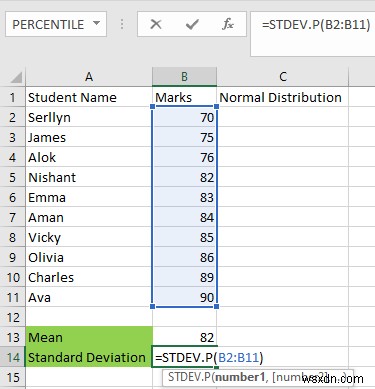Select the cell containing Aman

89,217
